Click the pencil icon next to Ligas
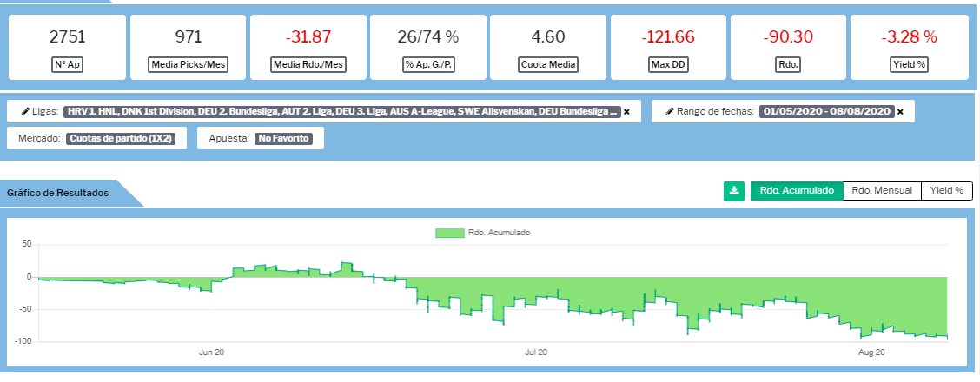 point(25,112)
